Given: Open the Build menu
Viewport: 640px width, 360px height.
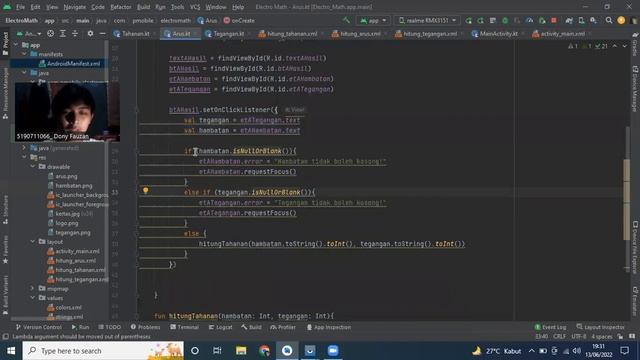Looking at the screenshot, I should click(143, 7).
